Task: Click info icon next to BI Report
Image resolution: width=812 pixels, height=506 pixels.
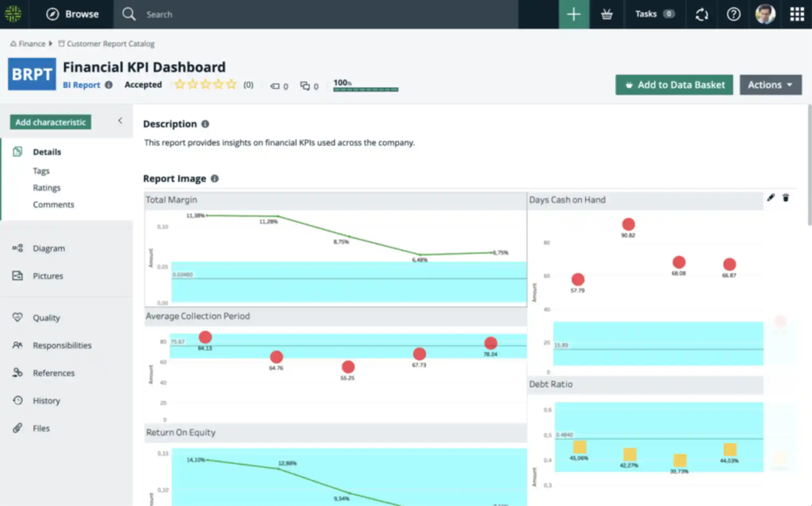Action: [109, 85]
